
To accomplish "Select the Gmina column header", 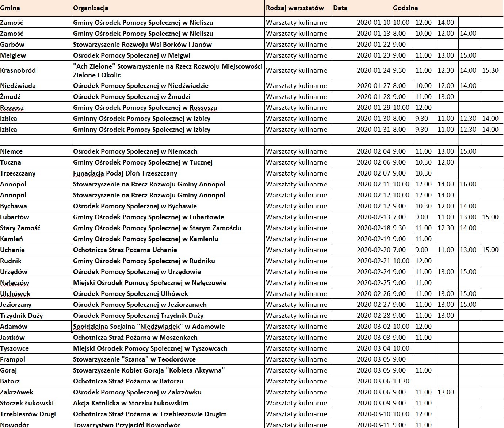I will point(36,8).
